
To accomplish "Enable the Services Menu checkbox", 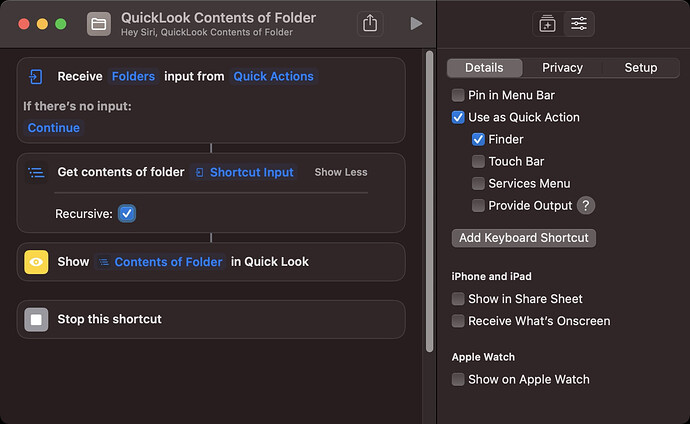I will [x=478, y=183].
